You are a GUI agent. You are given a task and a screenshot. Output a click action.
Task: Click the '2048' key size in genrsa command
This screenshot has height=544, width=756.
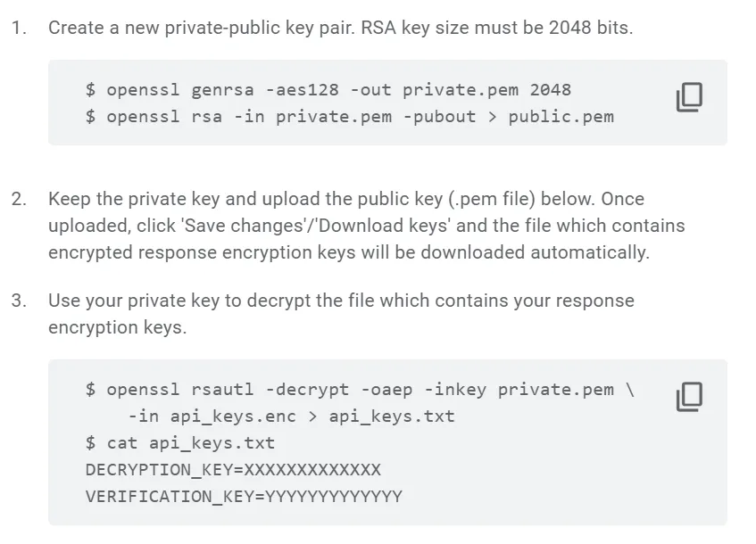coord(550,90)
